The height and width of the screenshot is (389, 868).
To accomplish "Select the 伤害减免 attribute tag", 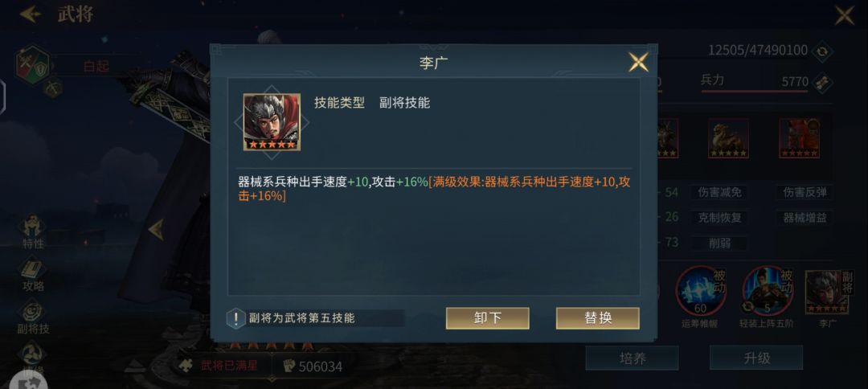I will [x=719, y=193].
